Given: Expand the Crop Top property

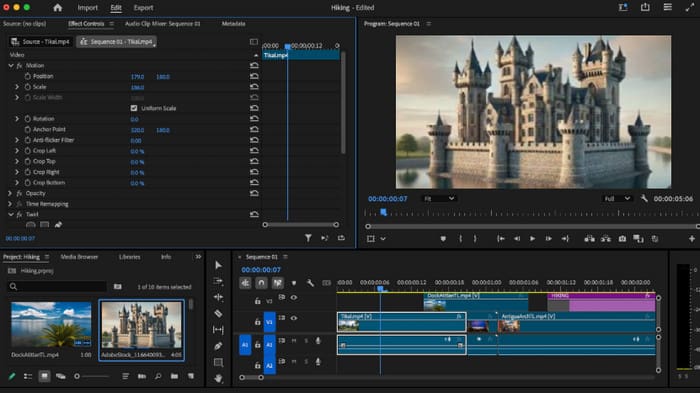Looking at the screenshot, I should coord(17,161).
